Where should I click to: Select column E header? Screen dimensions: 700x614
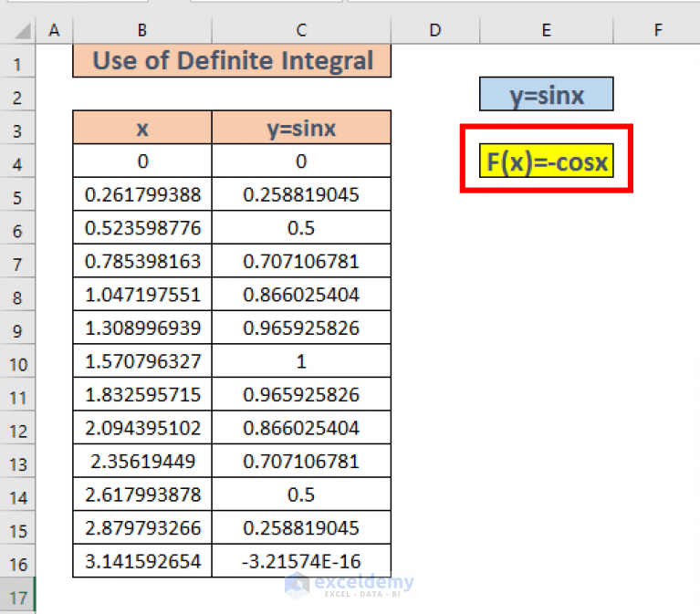(x=546, y=31)
